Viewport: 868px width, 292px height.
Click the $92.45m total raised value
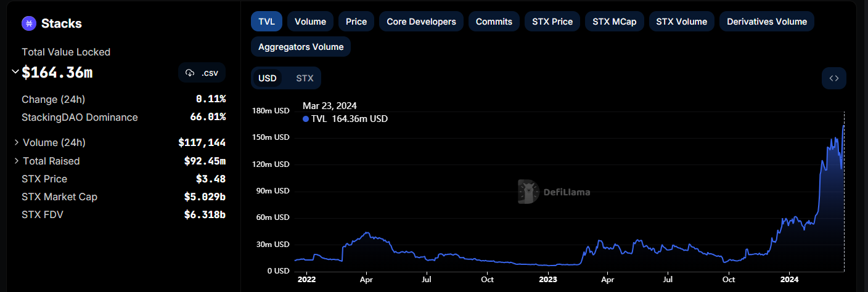[x=205, y=161]
